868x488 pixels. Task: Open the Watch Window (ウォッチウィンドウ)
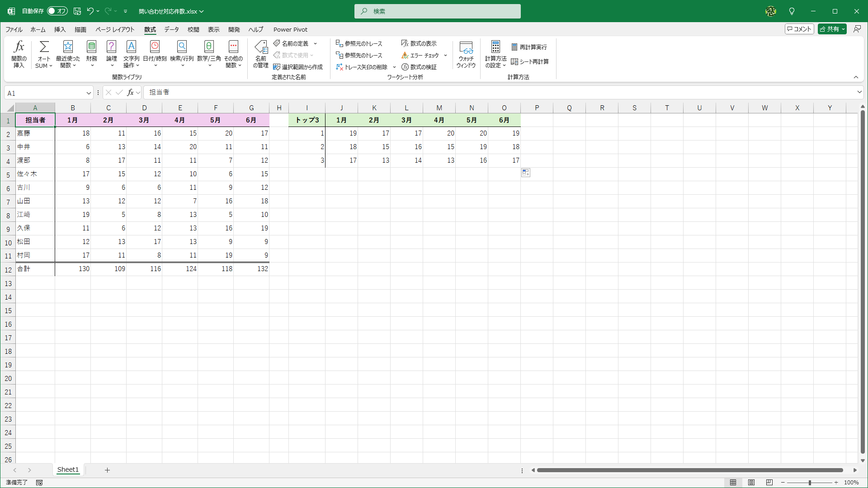(x=466, y=54)
